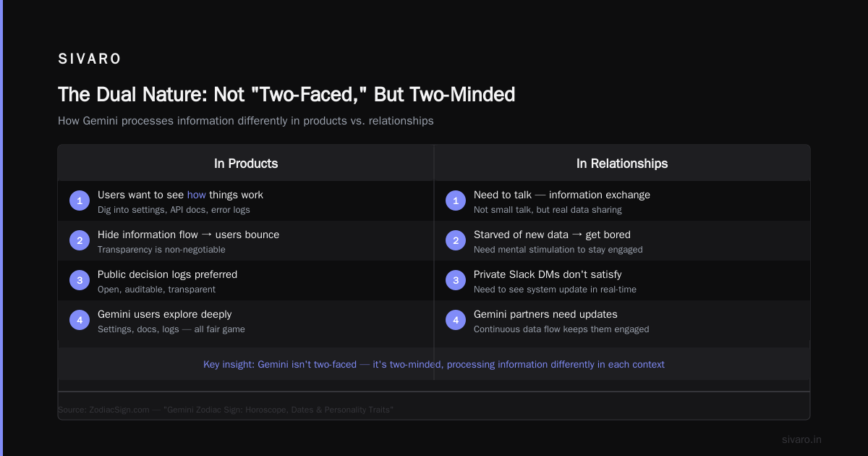Click the Key insight summary line
Screen dimensions: 868x456
[x=434, y=364]
